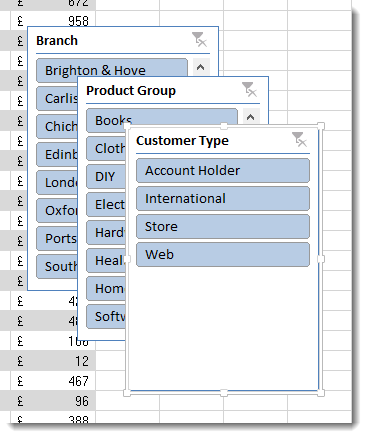Select the cell containing 467

point(53,381)
